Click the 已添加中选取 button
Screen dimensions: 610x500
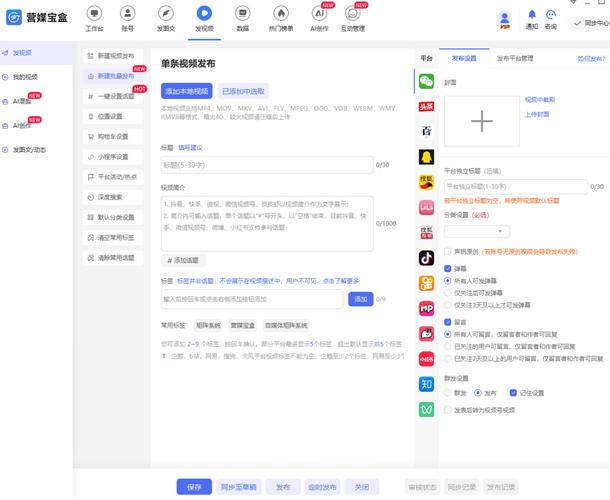pos(243,91)
